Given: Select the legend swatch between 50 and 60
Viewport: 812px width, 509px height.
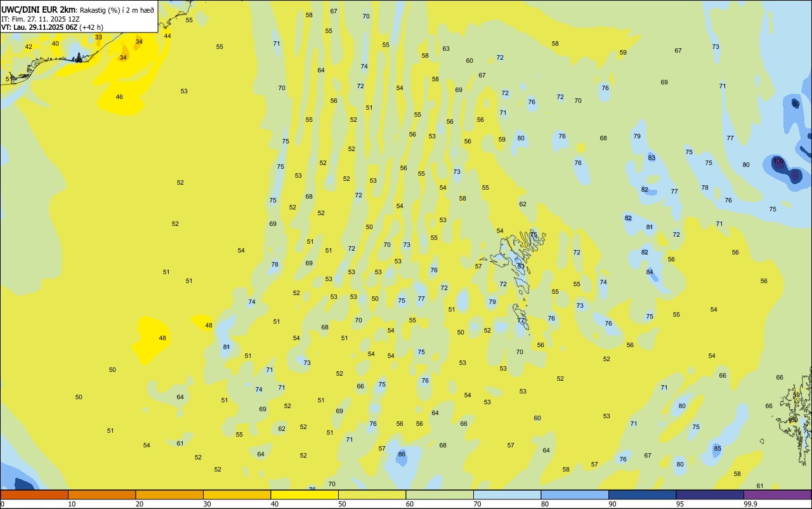Looking at the screenshot, I should (x=372, y=494).
